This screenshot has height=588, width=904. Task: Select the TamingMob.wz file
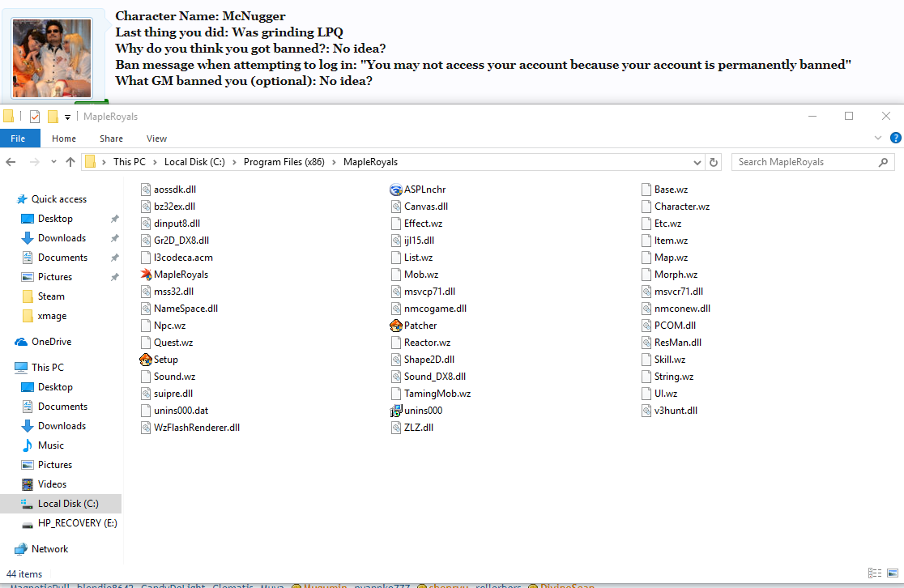[x=431, y=393]
